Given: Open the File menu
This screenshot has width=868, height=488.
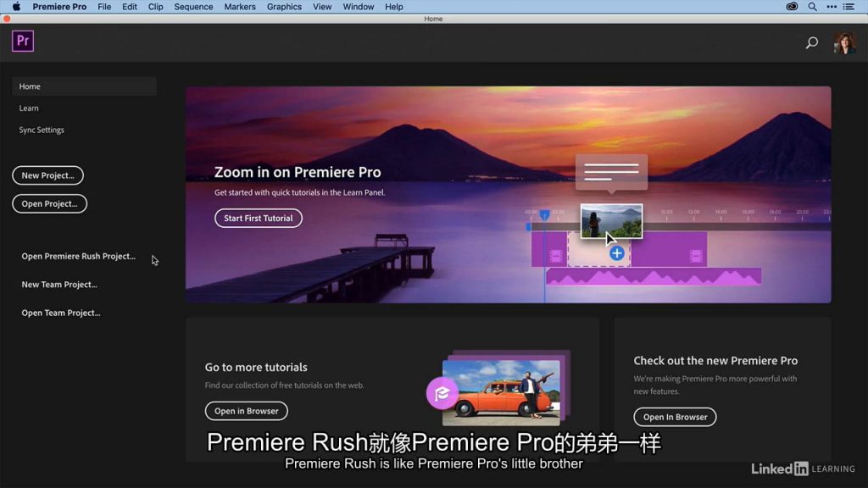Looking at the screenshot, I should [104, 7].
